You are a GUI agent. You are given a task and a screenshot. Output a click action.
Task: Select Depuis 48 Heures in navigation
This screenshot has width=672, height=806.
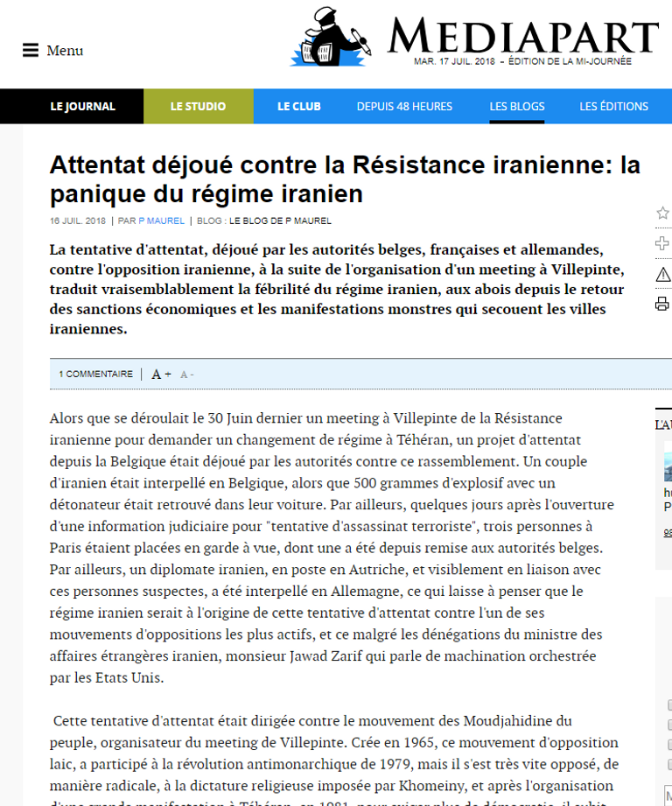tap(404, 107)
